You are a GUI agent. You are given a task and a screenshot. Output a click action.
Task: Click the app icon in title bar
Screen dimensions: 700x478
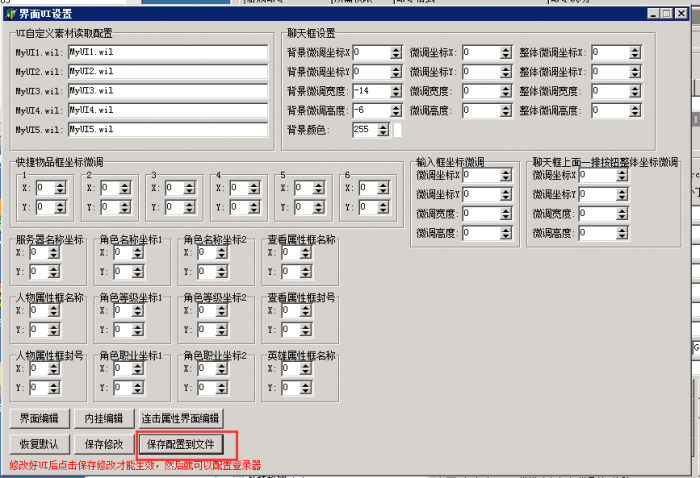tap(10, 14)
